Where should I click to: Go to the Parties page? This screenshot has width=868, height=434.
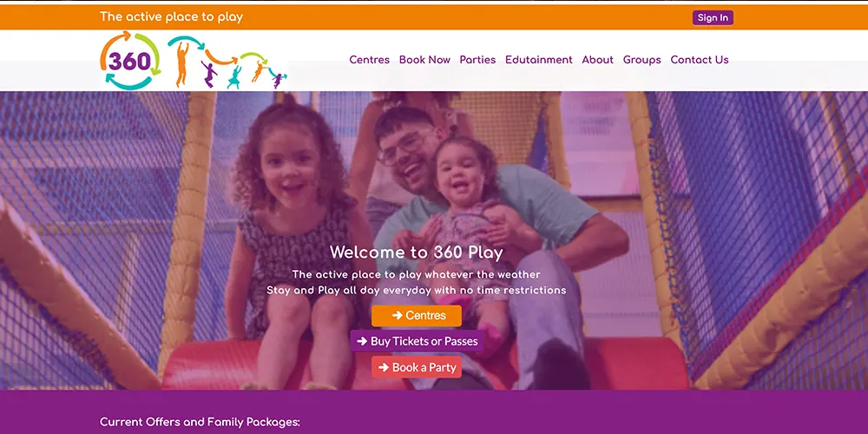tap(477, 60)
